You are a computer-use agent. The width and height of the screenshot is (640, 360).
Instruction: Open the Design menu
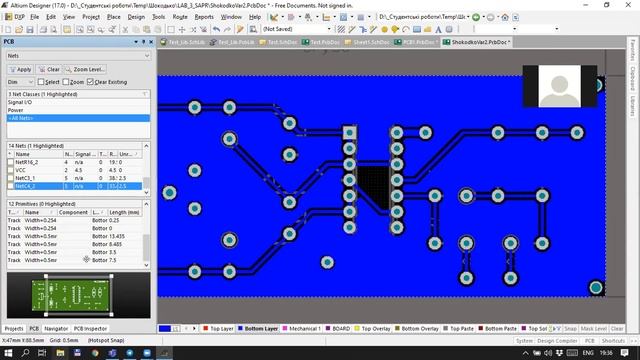136,17
